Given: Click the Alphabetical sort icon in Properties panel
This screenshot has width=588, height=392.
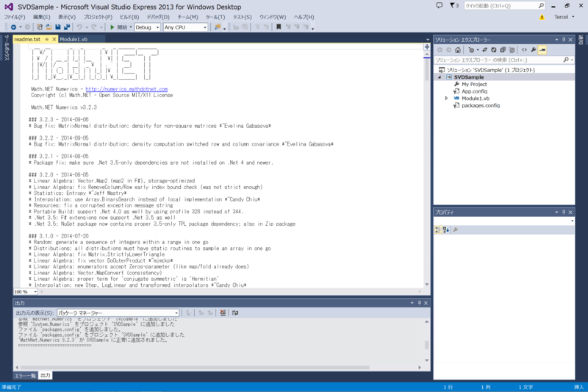Looking at the screenshot, I should (x=446, y=229).
